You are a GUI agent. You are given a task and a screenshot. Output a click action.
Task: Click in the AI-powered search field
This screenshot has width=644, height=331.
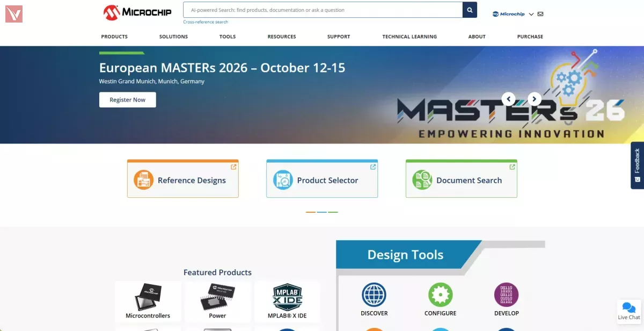point(323,10)
